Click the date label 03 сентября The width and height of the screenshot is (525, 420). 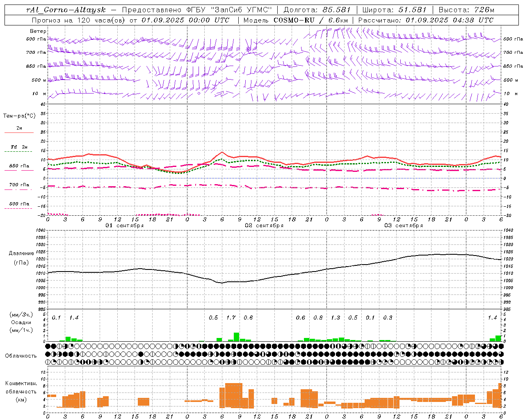[x=404, y=226]
